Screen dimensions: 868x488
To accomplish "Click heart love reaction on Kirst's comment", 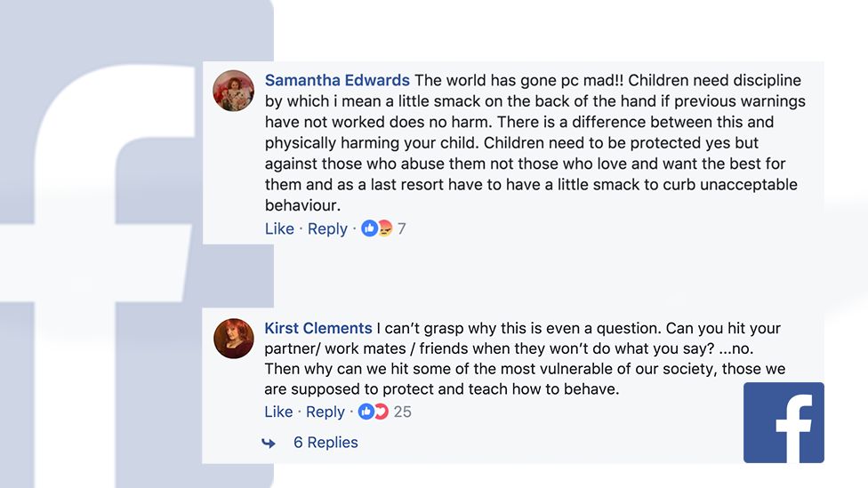I will pos(381,412).
